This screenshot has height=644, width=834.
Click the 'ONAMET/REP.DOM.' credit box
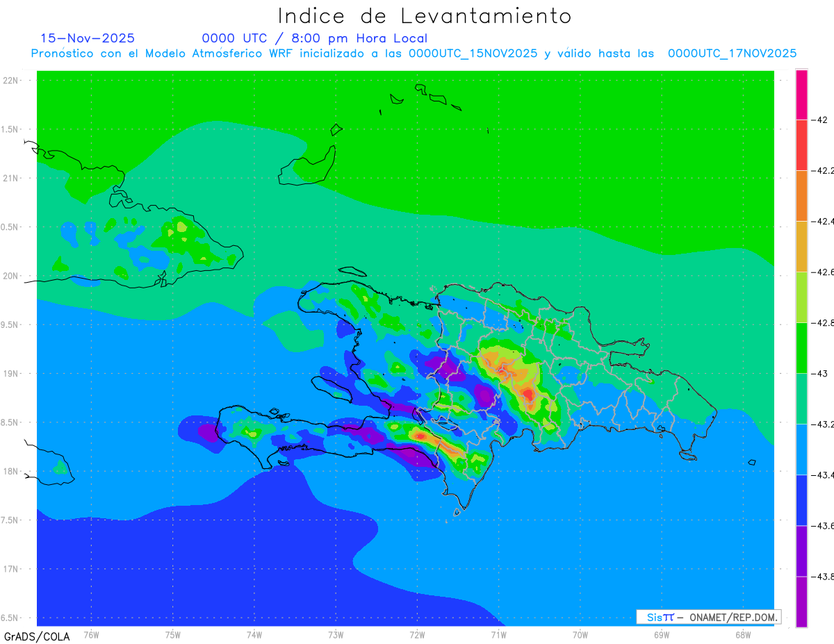(708, 617)
